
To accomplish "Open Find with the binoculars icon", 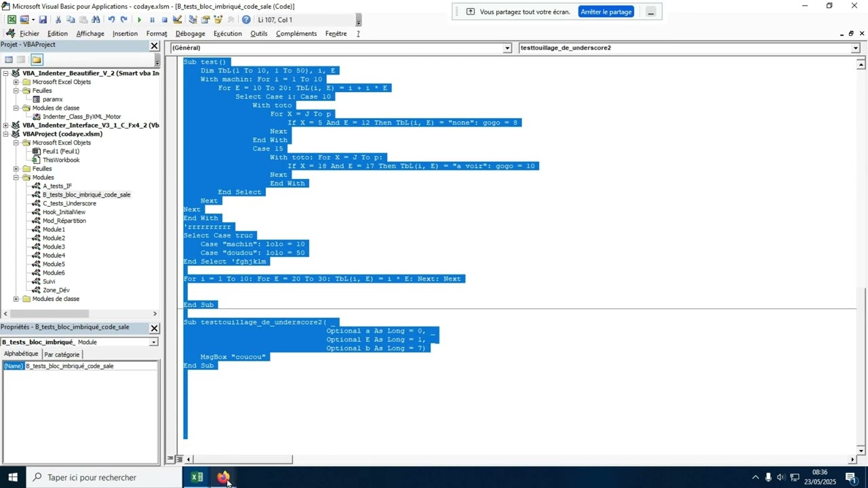I will (x=95, y=20).
